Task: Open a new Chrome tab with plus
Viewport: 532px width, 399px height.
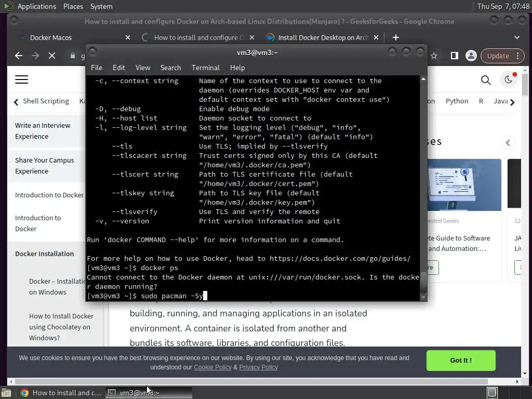Action: pos(395,37)
